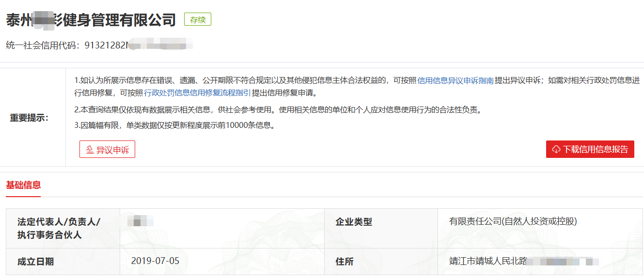Click the cloud download icon in red button
Viewport: 644px width, 279px height.
click(x=556, y=150)
